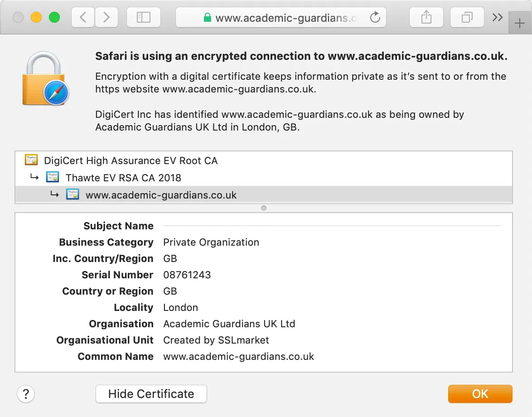Image resolution: width=532 pixels, height=417 pixels.
Task: Click the address bar URL field
Action: [x=281, y=17]
